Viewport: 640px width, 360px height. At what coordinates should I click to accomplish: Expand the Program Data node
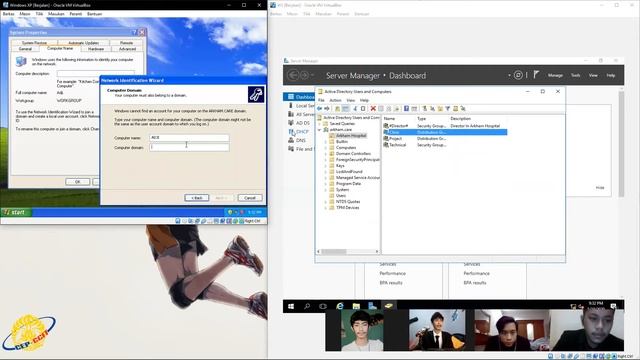coord(326,184)
